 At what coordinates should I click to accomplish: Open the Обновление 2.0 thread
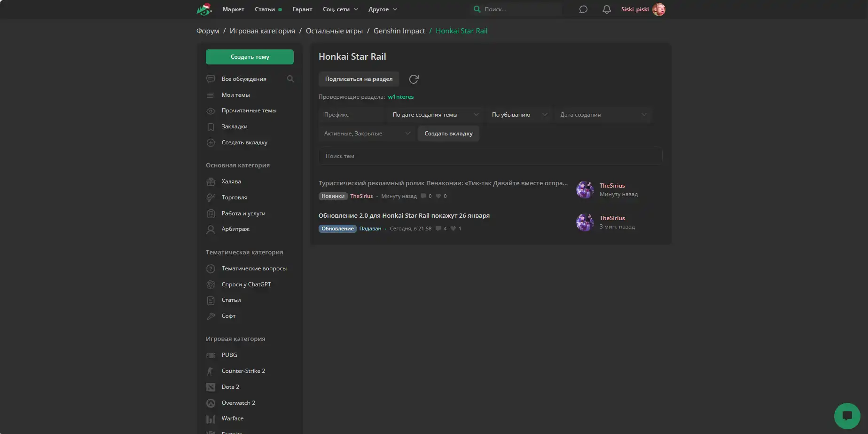(x=404, y=216)
